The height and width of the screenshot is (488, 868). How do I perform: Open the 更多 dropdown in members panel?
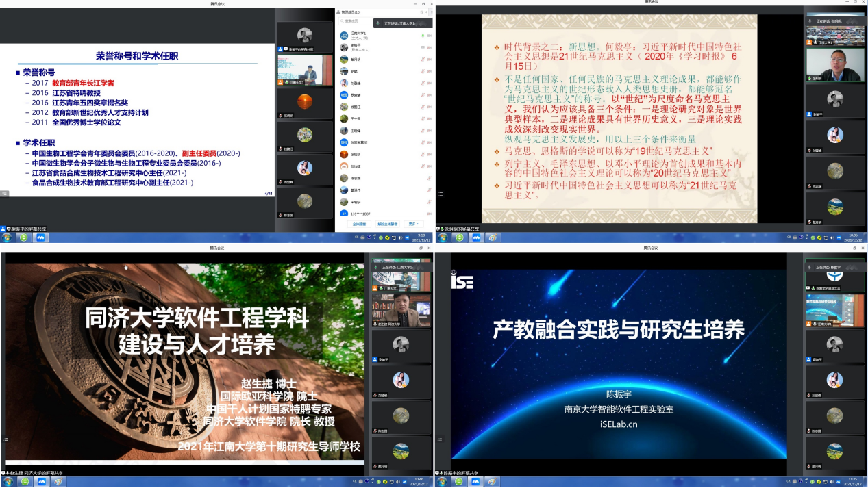tap(412, 224)
